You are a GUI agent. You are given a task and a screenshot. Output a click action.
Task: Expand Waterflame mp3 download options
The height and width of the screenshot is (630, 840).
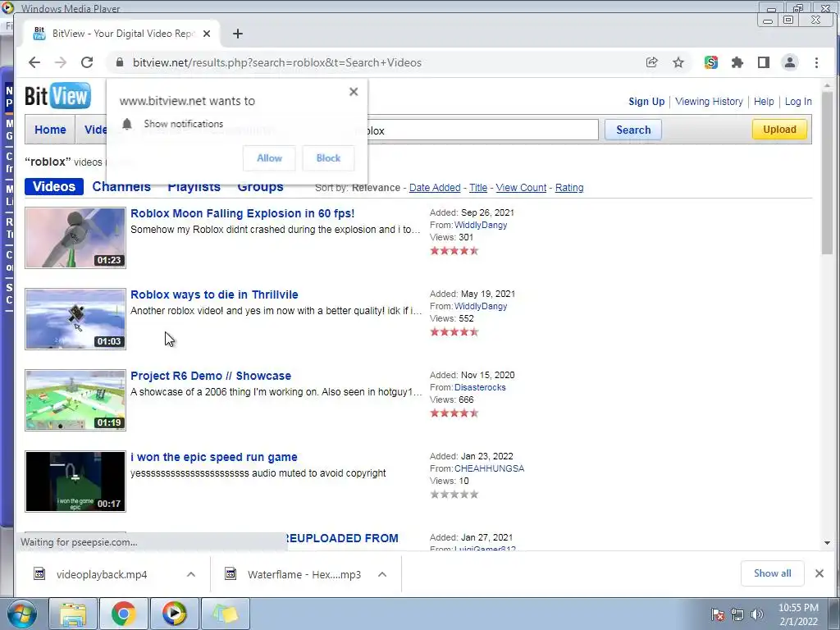point(382,574)
